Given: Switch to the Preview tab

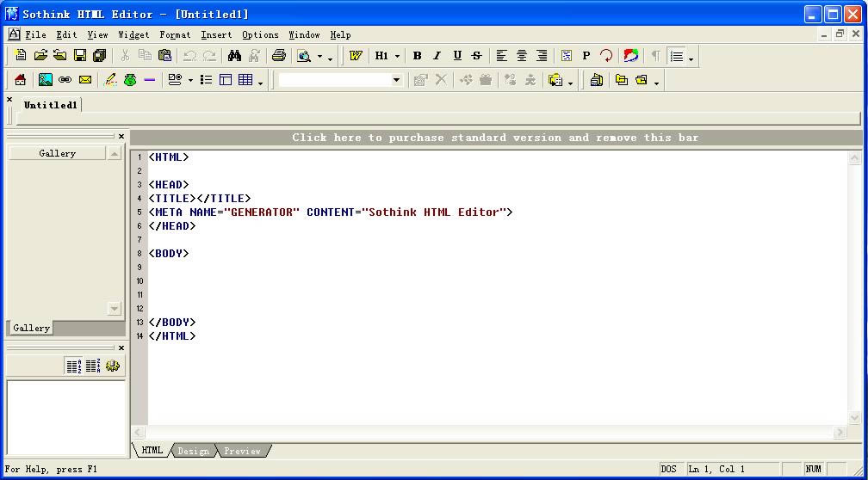Looking at the screenshot, I should [x=243, y=451].
